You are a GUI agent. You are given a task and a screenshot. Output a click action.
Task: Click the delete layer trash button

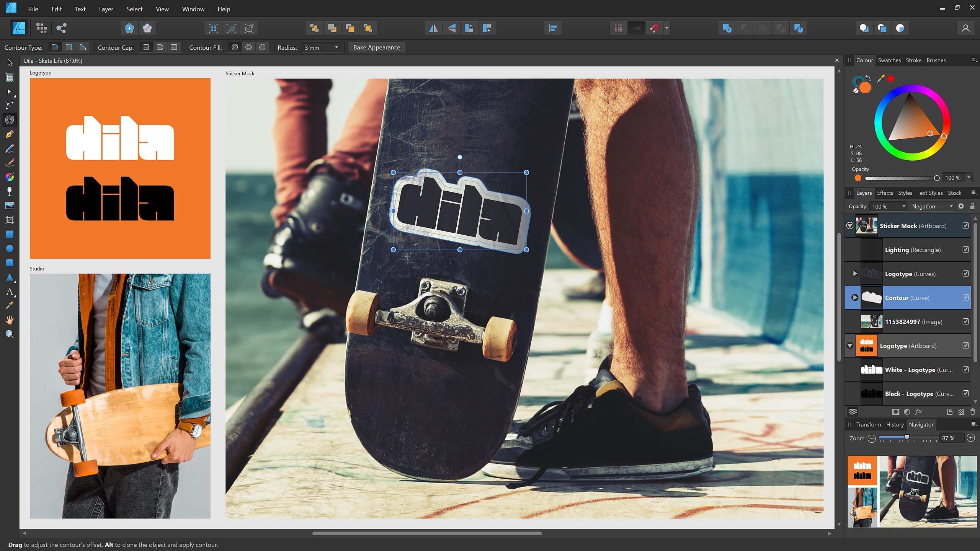pyautogui.click(x=973, y=412)
